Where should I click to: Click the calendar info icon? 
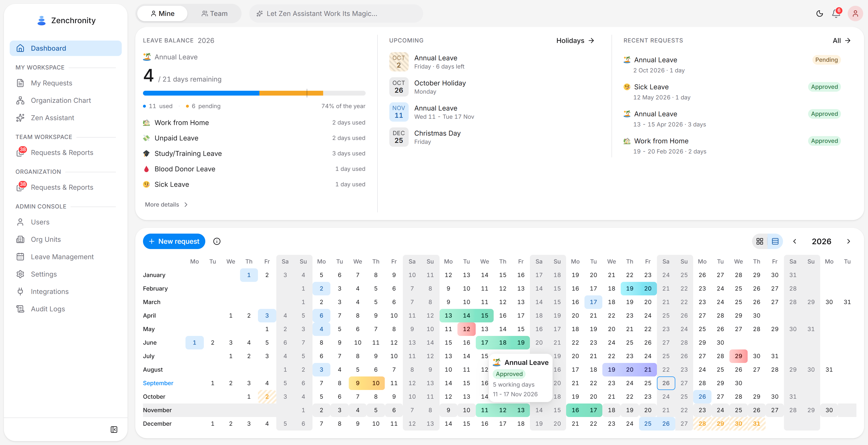217,241
